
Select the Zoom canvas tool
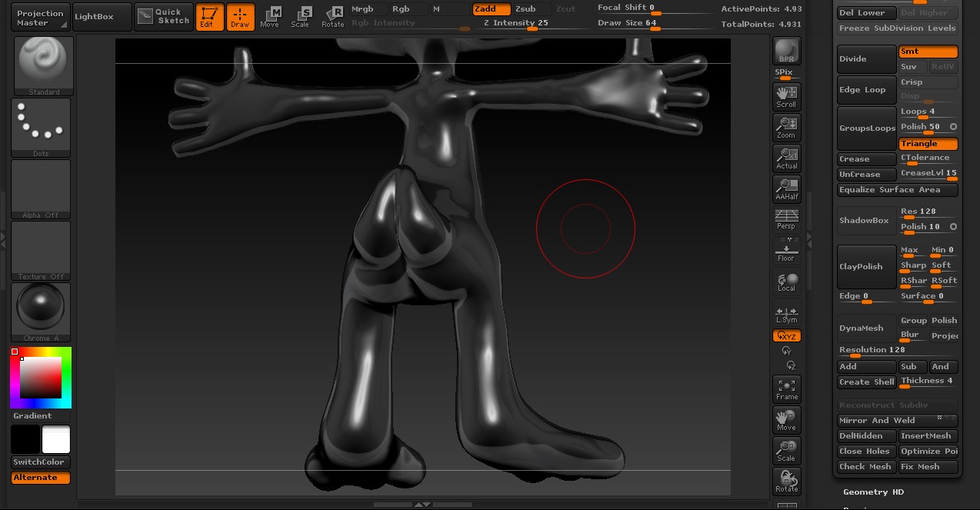click(x=786, y=127)
